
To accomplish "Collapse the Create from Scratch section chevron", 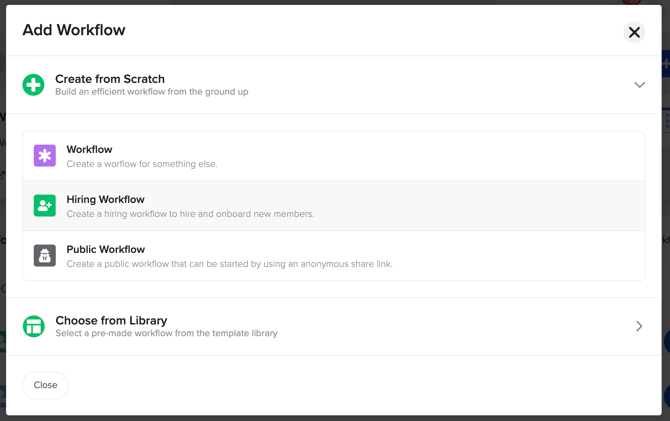I will pyautogui.click(x=639, y=85).
